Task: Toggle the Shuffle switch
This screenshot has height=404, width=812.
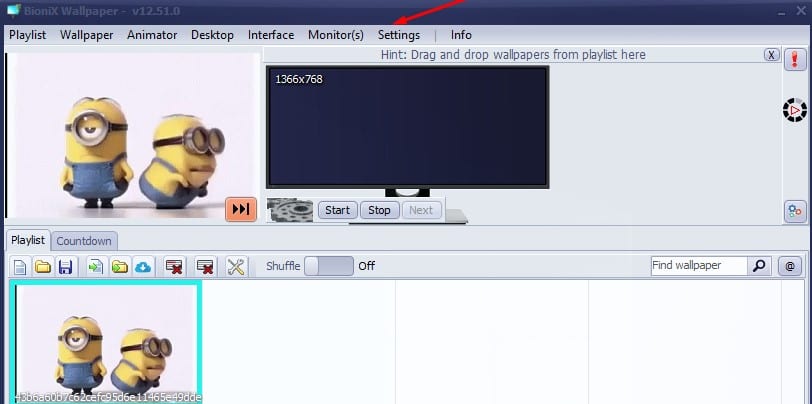Action: coord(329,266)
